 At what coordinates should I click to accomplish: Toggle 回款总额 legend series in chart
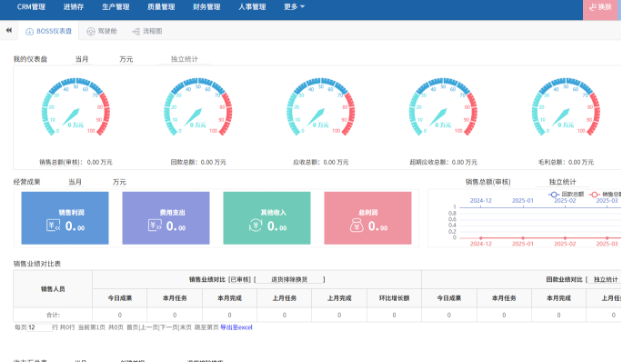click(566, 194)
